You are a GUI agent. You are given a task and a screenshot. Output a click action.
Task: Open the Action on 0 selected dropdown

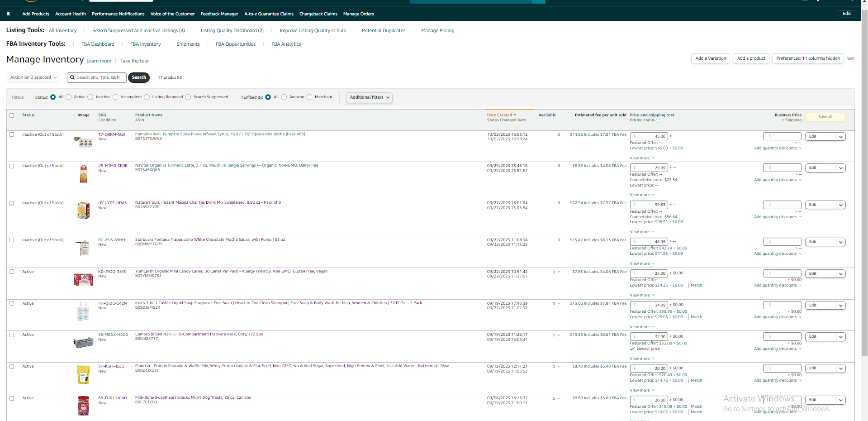tap(33, 77)
